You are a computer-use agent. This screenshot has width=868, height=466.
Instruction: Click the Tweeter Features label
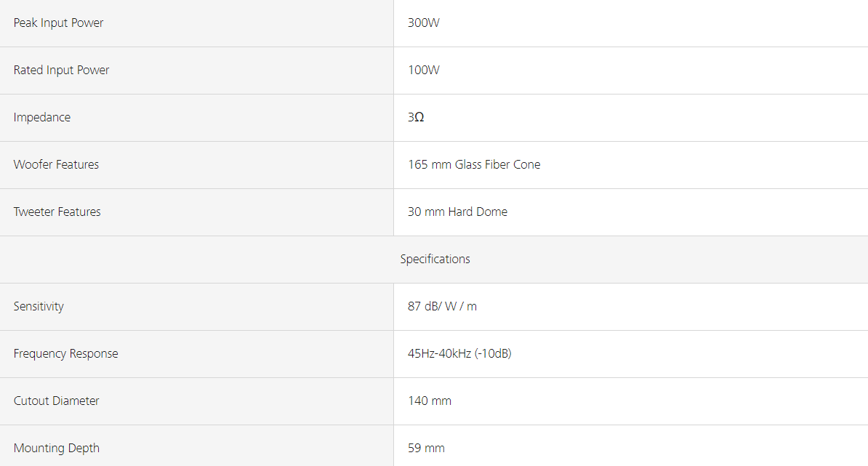point(57,212)
